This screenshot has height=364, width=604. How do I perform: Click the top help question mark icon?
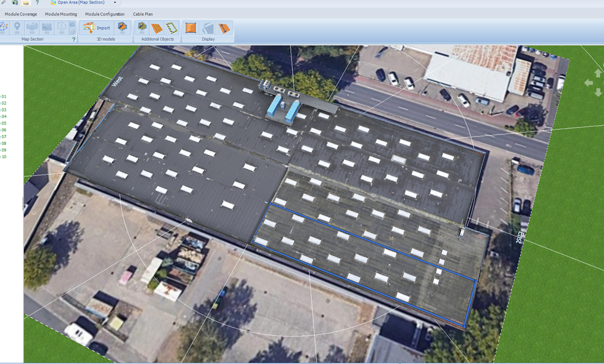pyautogui.click(x=37, y=2)
